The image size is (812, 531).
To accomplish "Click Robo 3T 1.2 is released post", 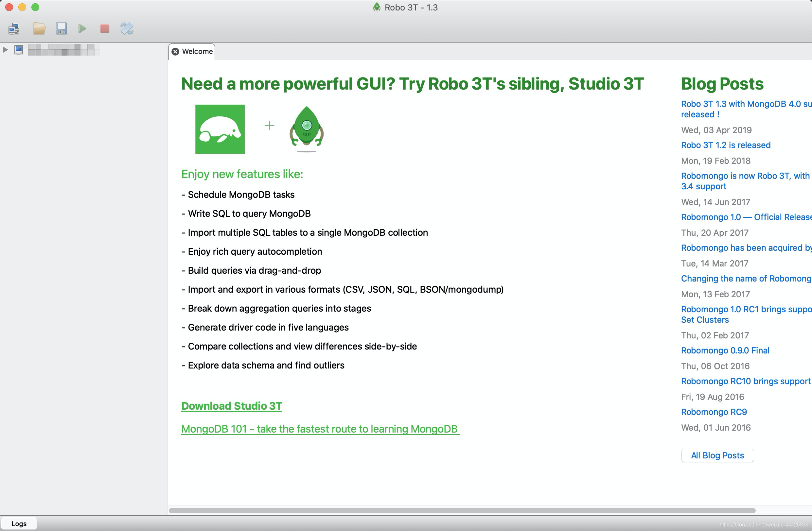I will pos(725,145).
